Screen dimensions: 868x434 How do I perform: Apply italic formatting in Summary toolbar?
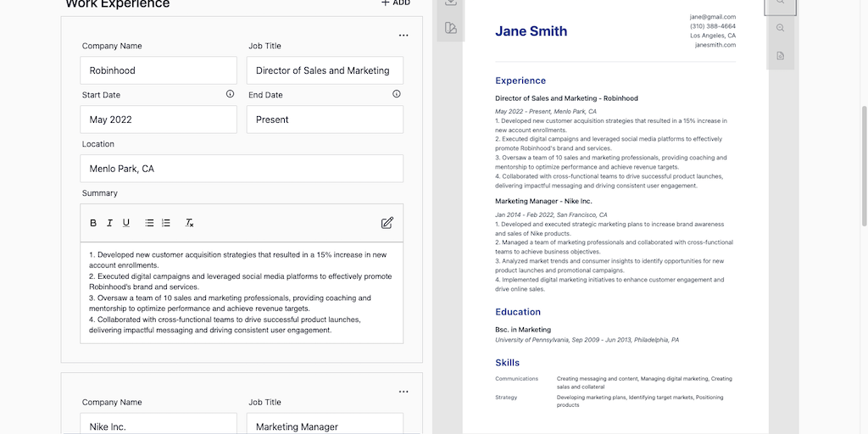tap(109, 223)
